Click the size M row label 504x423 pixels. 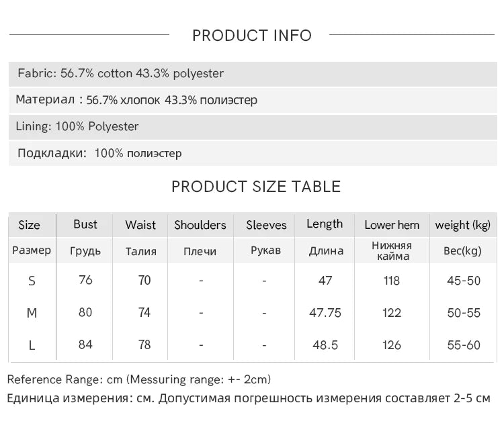pyautogui.click(x=32, y=313)
